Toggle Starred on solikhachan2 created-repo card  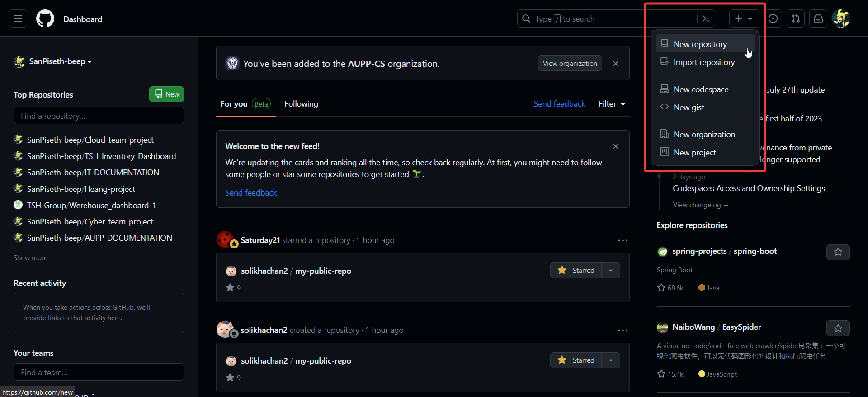click(576, 360)
